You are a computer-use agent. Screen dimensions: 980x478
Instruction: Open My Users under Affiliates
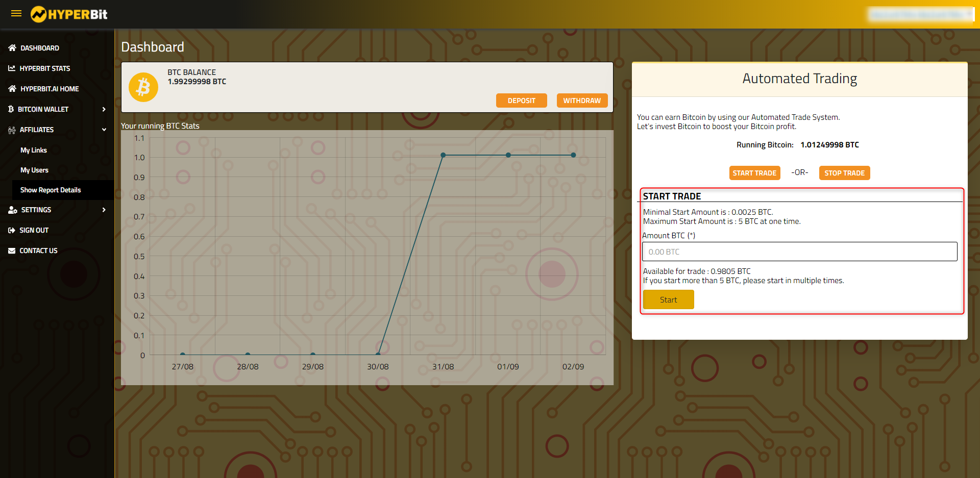coord(34,170)
